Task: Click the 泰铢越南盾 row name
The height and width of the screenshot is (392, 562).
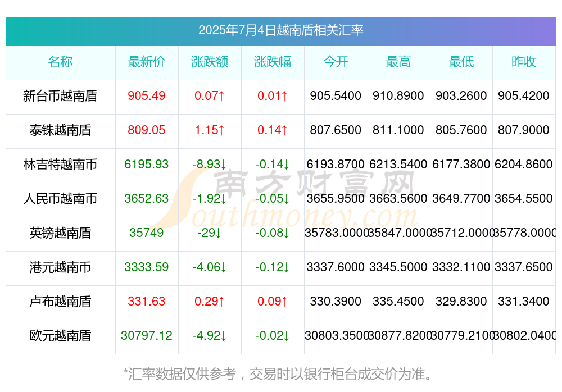Action: 60,130
